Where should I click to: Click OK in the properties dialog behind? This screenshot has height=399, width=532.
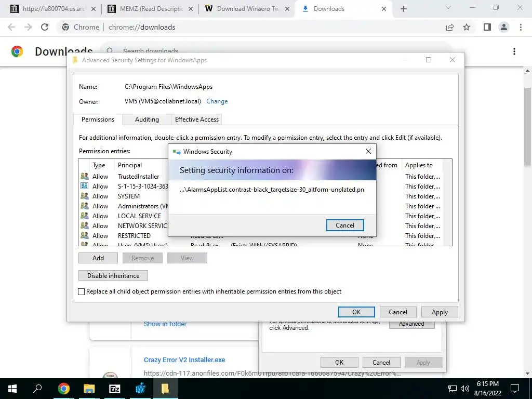click(339, 362)
